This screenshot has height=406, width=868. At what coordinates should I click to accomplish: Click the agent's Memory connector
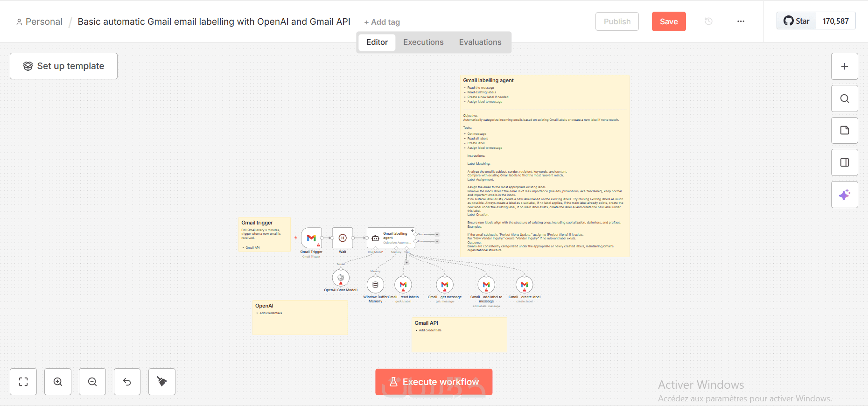(x=396, y=248)
